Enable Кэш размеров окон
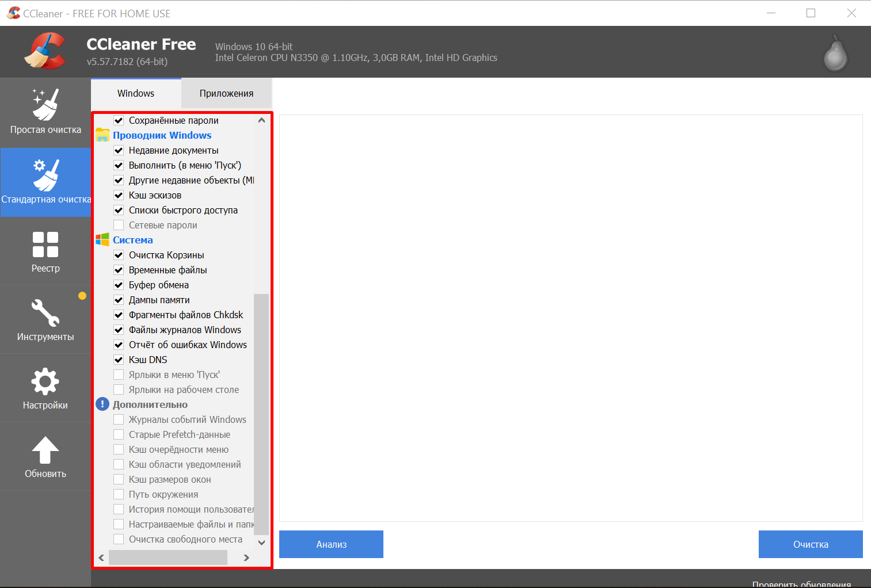 [119, 479]
